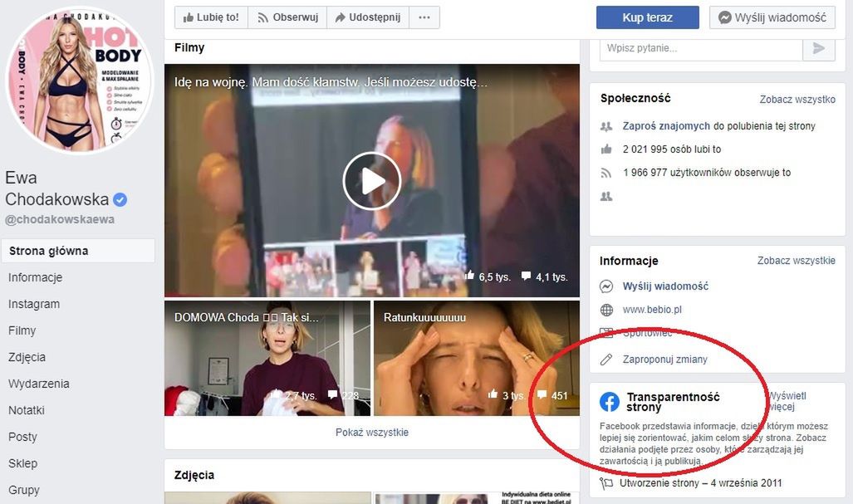Click the Wyślij wiadomość top button

772,17
